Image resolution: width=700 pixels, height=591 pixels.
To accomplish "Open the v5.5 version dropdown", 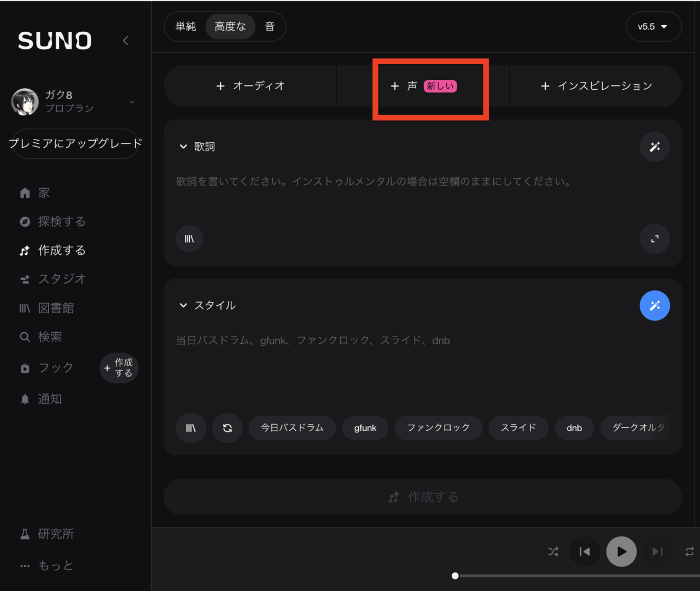I will coord(654,26).
